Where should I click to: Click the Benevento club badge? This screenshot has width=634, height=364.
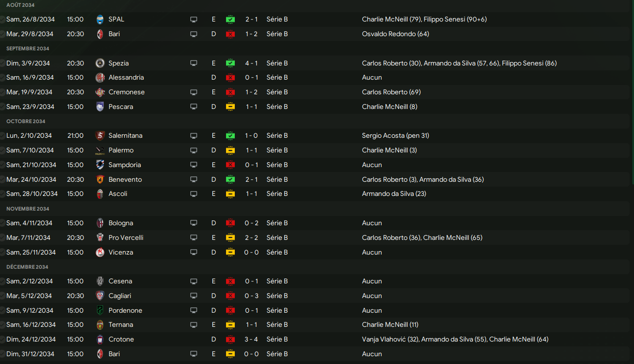(100, 179)
